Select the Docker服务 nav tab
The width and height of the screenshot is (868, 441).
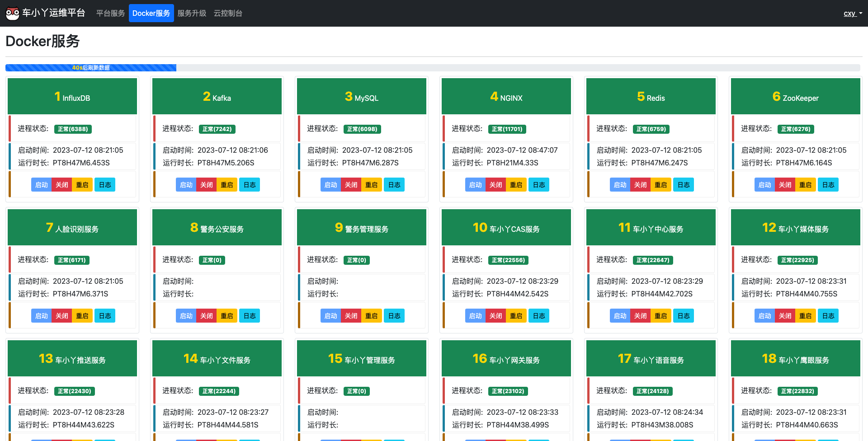pyautogui.click(x=151, y=13)
